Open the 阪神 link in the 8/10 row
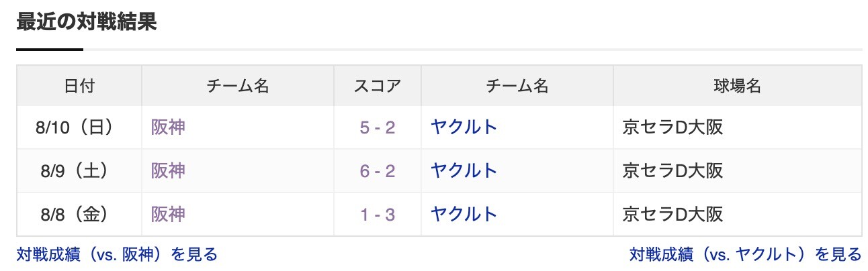This screenshot has width=868, height=271. click(168, 127)
